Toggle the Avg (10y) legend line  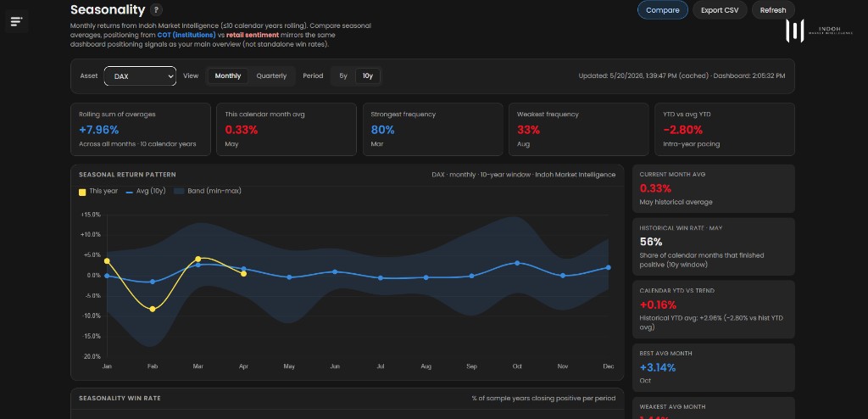click(x=130, y=192)
